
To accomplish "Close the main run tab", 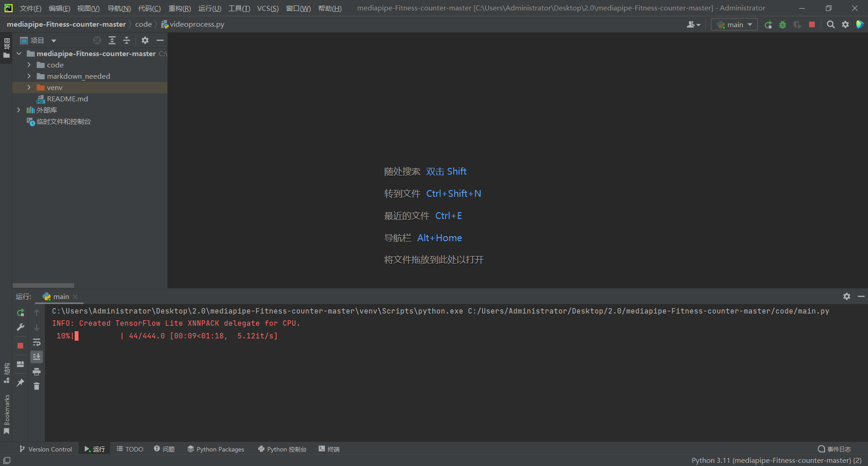I will click(75, 297).
